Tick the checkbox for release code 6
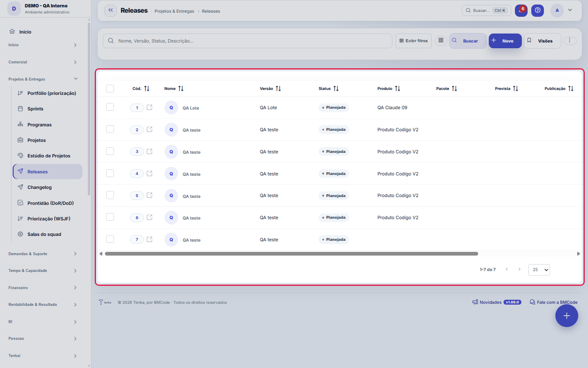 point(110,217)
